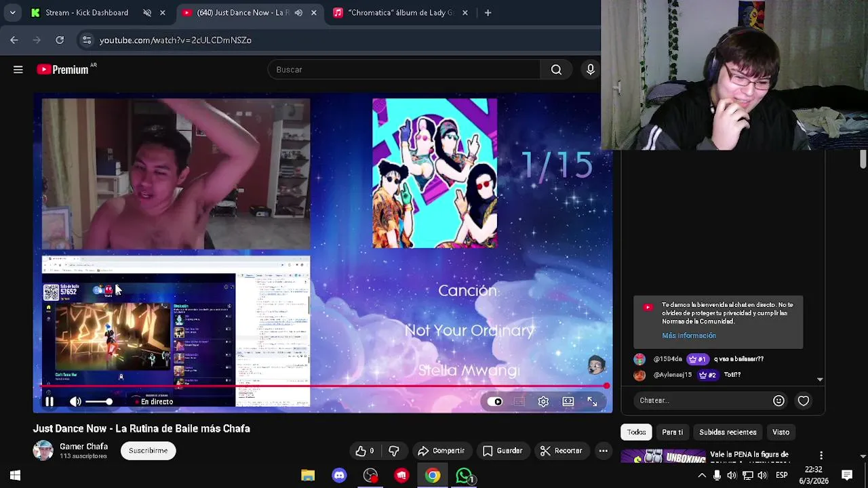Enter fullscreen video mode
Viewport: 868px width, 488px height.
[592, 402]
